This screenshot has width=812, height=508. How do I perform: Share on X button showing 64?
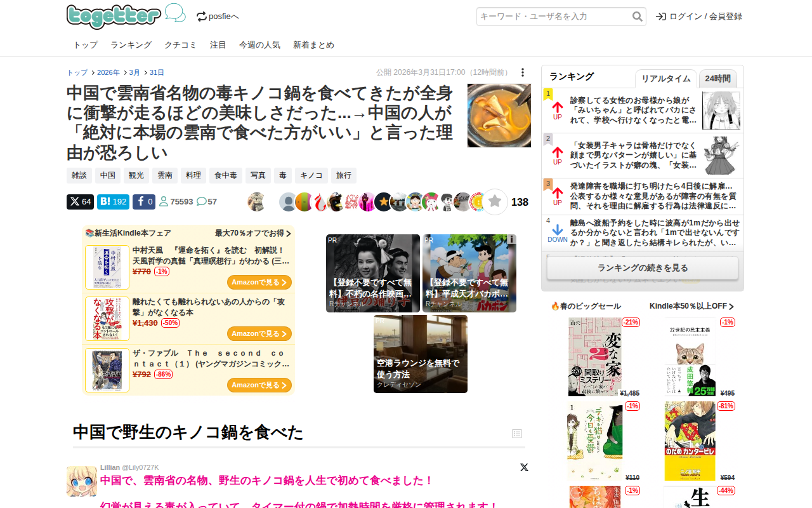pos(80,202)
